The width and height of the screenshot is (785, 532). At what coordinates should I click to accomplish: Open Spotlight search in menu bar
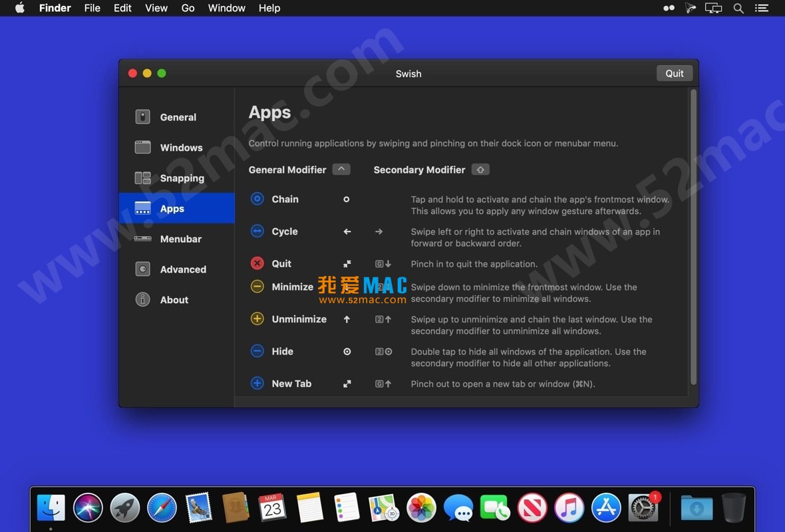pos(738,8)
